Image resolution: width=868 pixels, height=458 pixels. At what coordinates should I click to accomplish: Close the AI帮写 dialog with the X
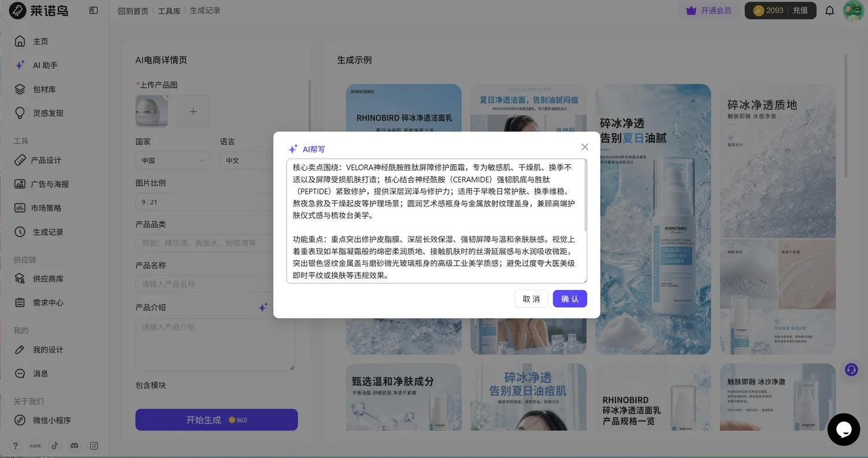[x=584, y=147]
